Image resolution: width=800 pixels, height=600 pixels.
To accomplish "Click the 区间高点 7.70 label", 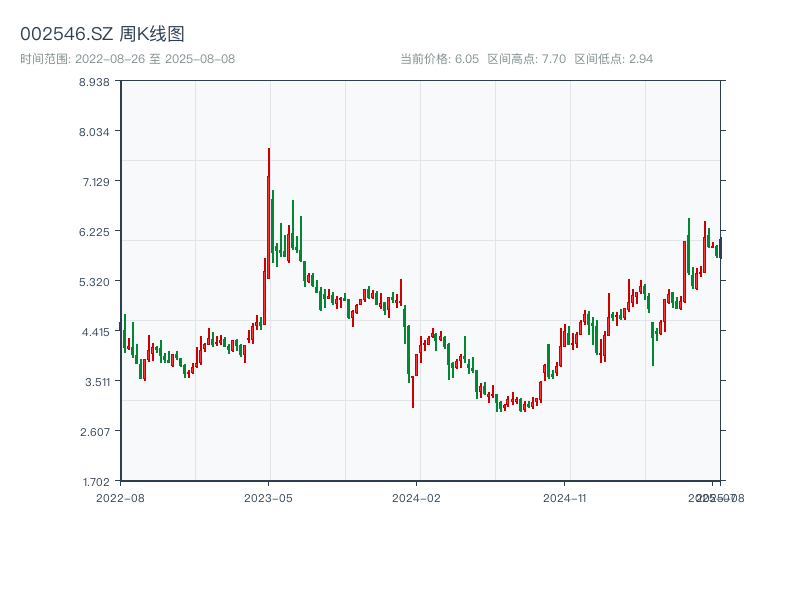I will click(526, 59).
